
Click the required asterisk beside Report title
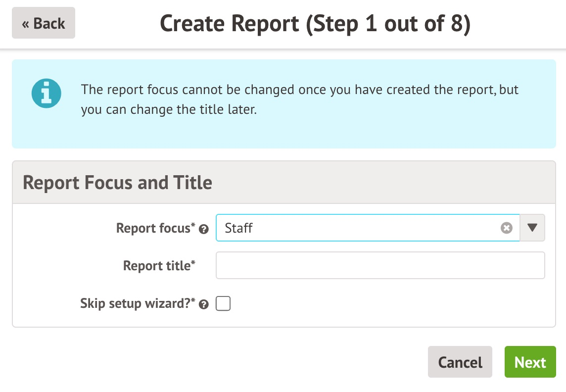tap(193, 263)
